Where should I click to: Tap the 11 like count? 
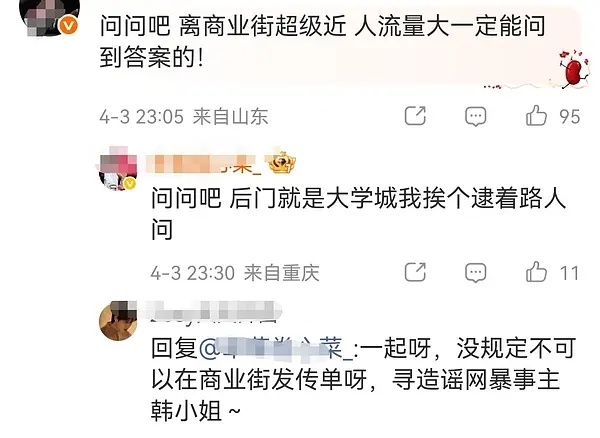point(569,274)
